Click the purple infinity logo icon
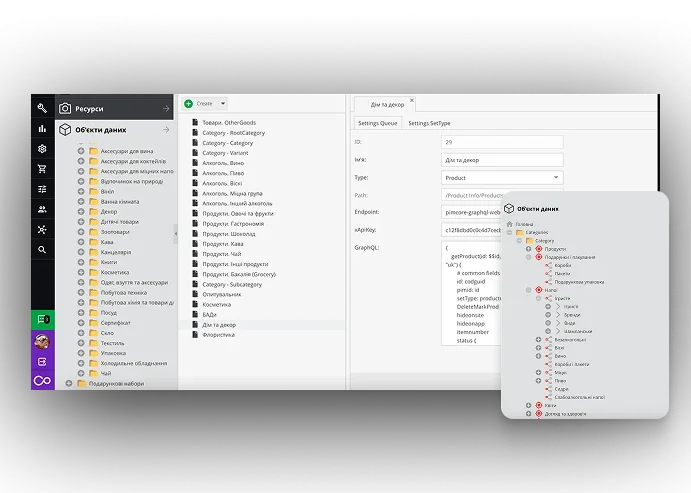 pos(42,381)
